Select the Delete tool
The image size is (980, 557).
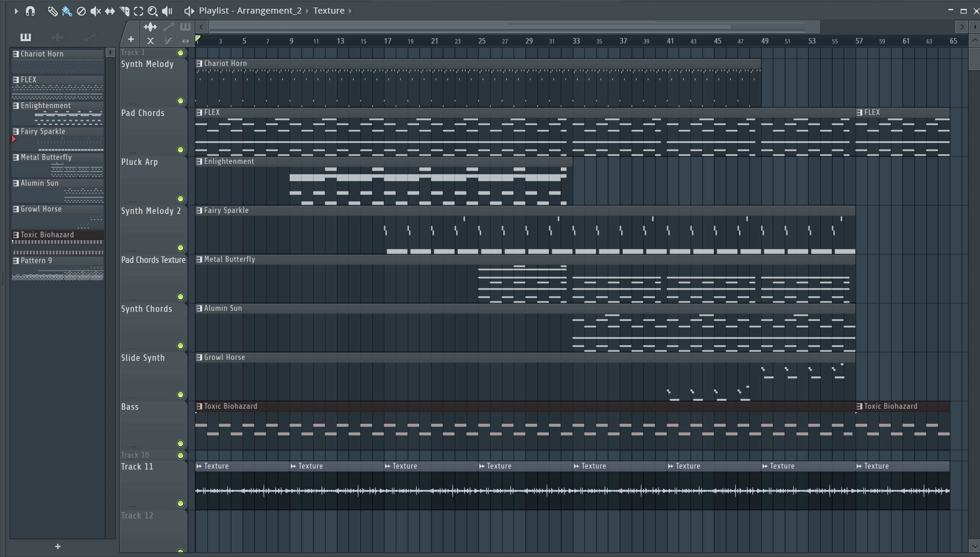81,11
